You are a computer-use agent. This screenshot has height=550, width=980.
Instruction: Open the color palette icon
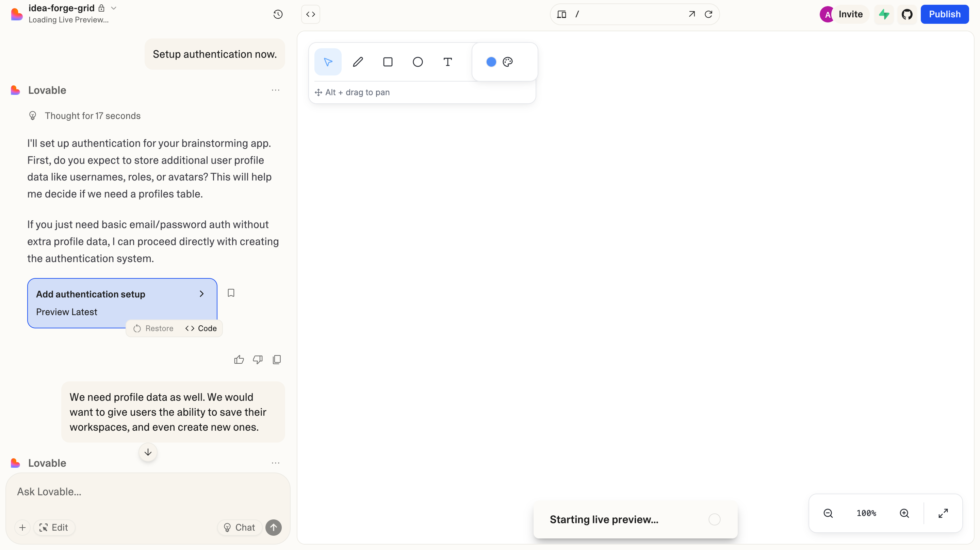pos(507,62)
